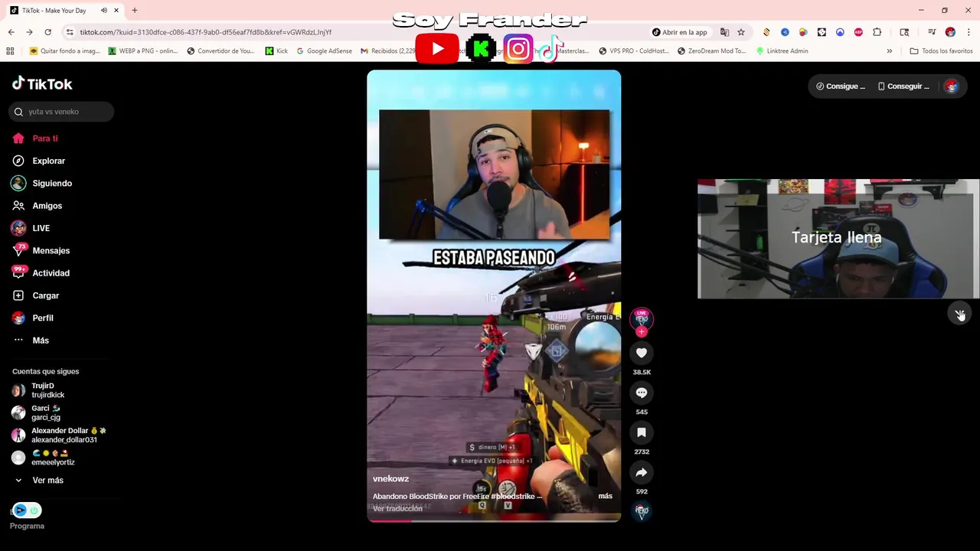The height and width of the screenshot is (551, 980).
Task: Seek along the video progress bar
Action: click(494, 520)
